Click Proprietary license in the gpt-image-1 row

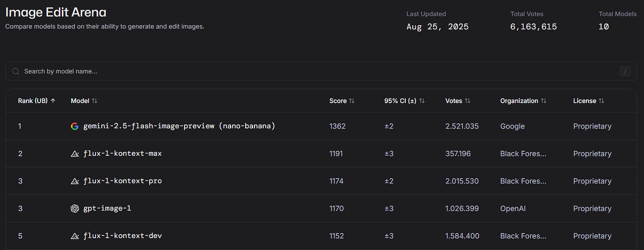pos(592,208)
